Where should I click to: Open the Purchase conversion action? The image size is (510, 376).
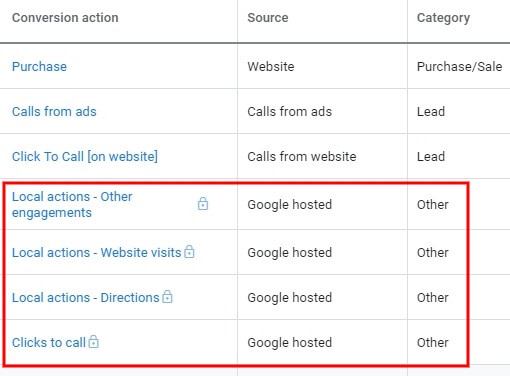(x=39, y=66)
